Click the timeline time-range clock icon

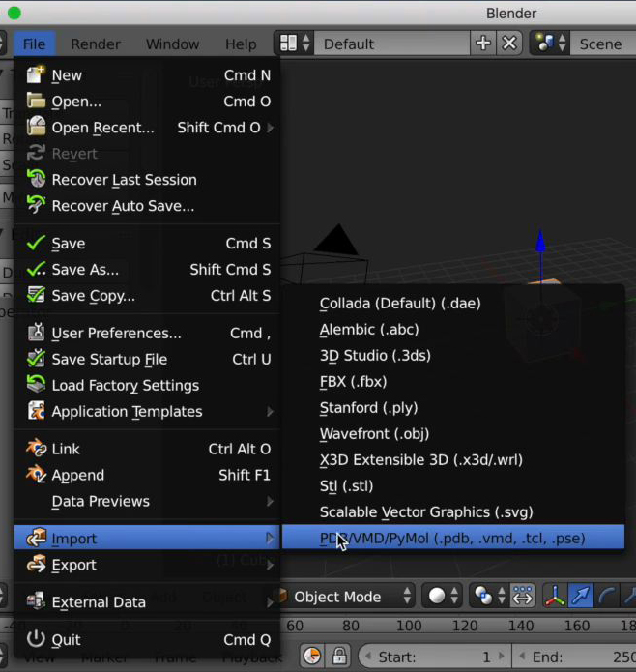point(312,656)
